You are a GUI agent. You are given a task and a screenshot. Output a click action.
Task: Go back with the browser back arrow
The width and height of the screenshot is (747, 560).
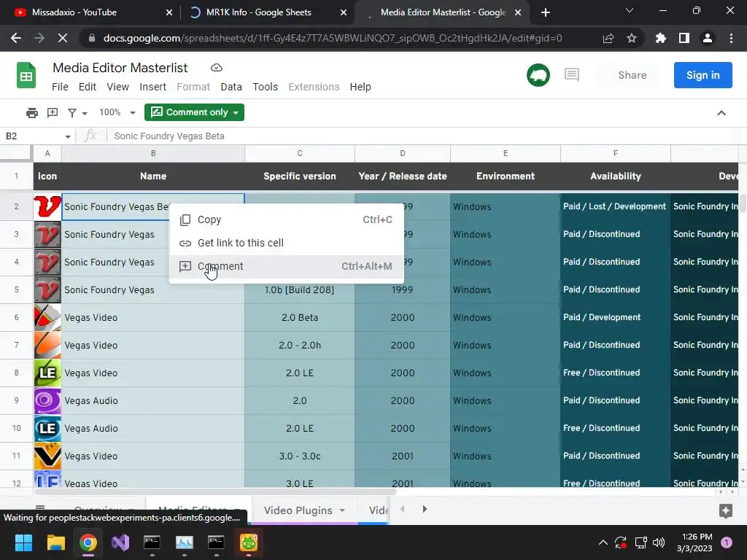[x=16, y=38]
